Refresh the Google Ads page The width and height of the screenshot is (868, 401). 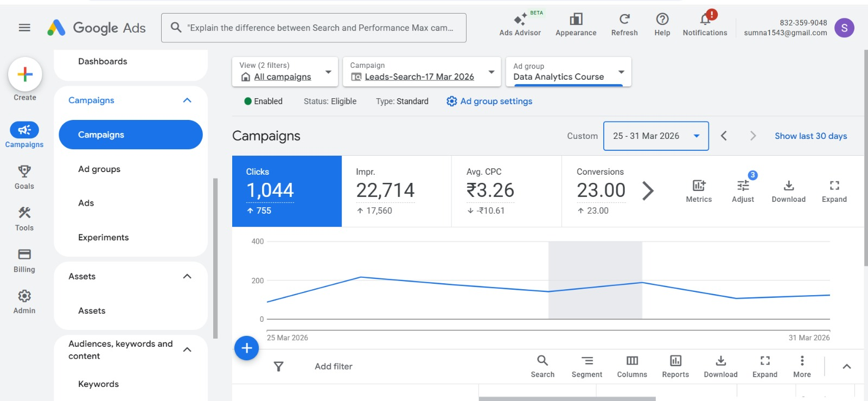(x=624, y=24)
